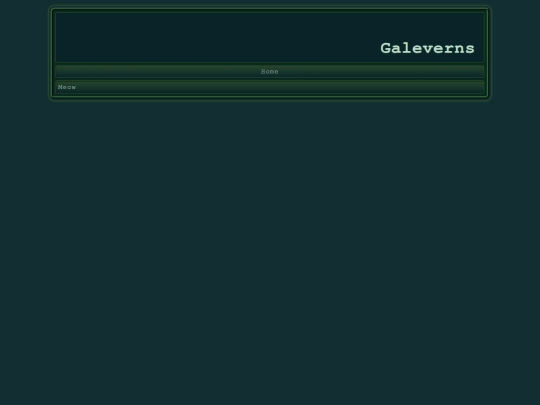Image resolution: width=540 pixels, height=405 pixels.
Task: Select the Meow text entry
Action: click(x=67, y=87)
